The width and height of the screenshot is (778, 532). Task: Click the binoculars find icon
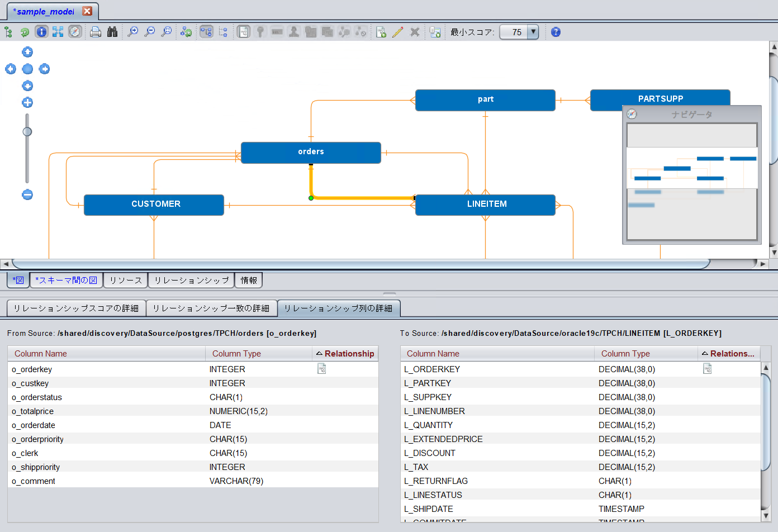point(112,32)
